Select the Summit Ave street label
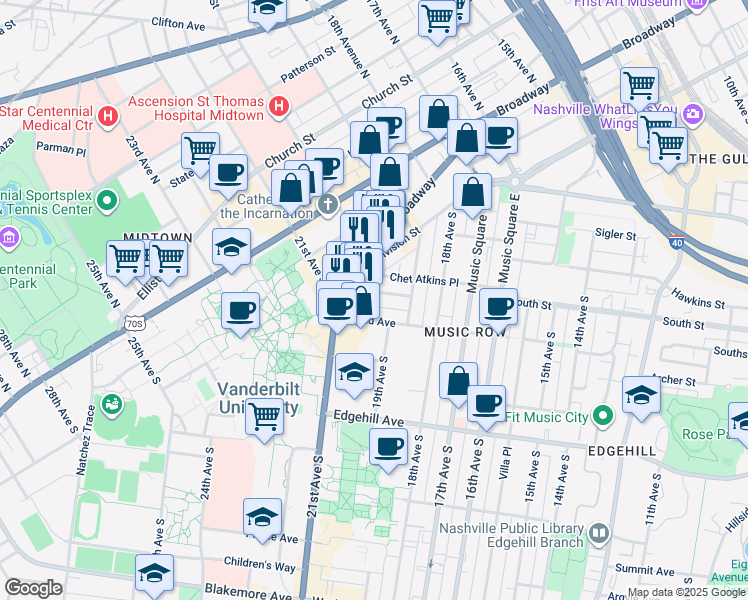 644,569
